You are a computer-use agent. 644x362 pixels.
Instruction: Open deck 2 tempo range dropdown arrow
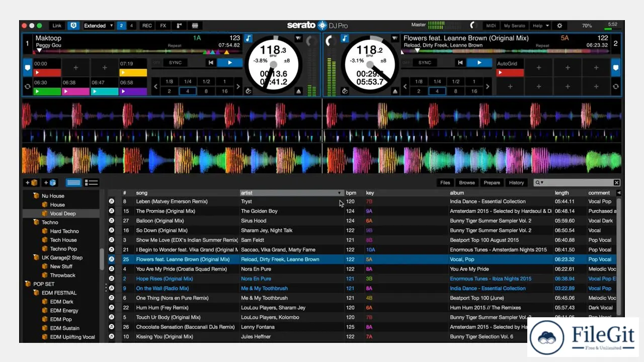tap(395, 39)
